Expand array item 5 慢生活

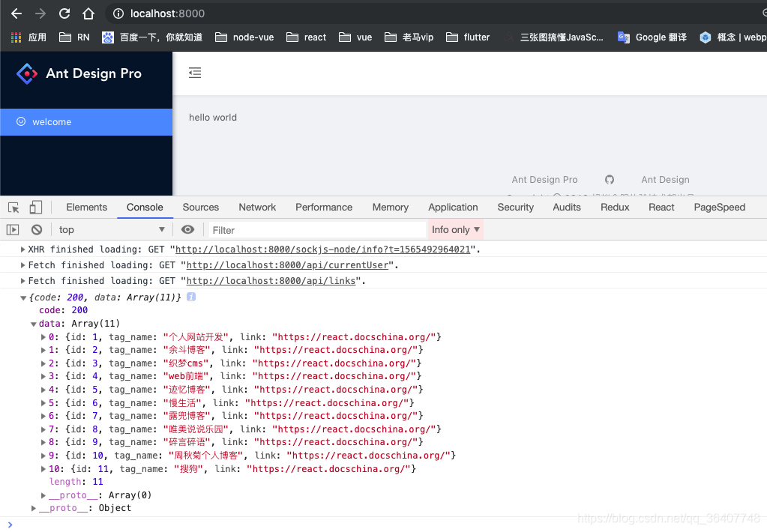[43, 403]
